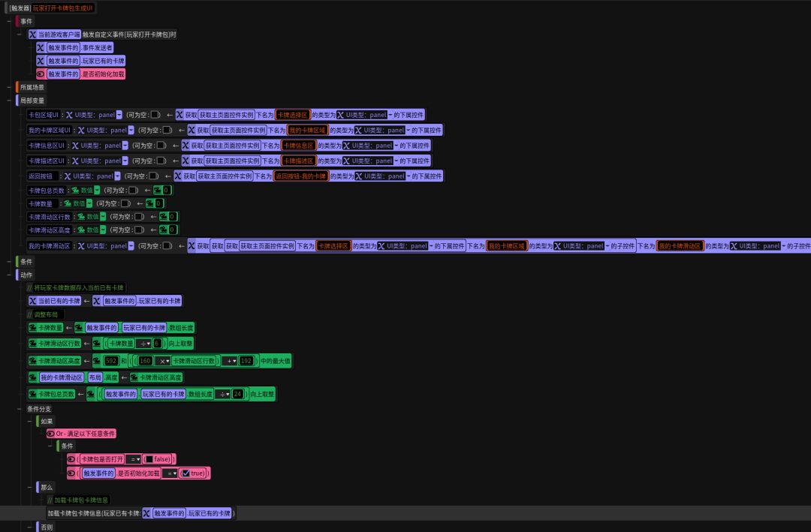Open multiply operator dropdown after 160
The width and height of the screenshot is (811, 532).
[164, 361]
